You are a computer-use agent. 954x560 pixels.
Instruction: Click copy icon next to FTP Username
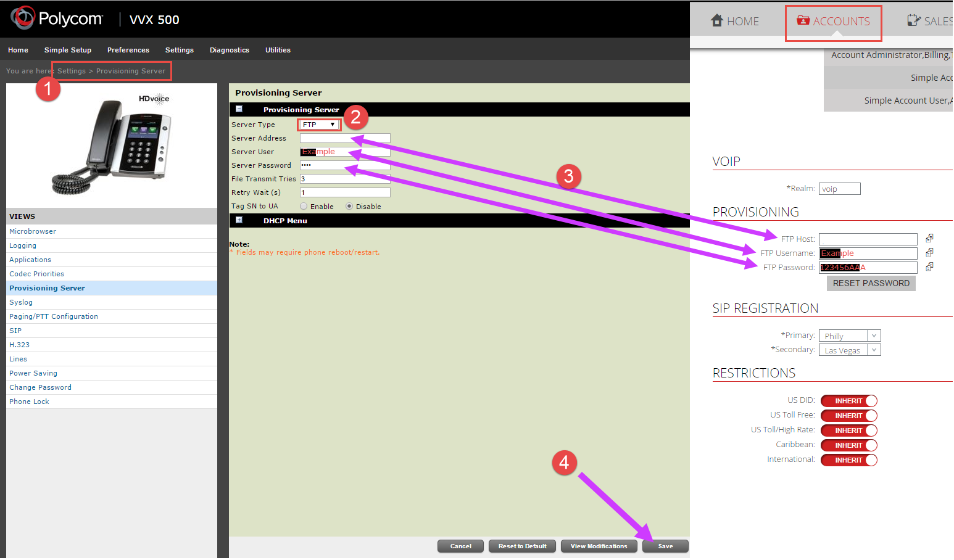coord(929,252)
